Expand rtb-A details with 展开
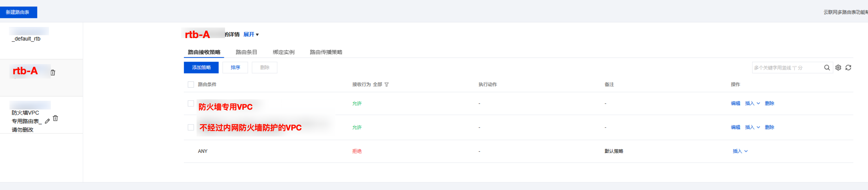The image size is (868, 190). (x=251, y=34)
